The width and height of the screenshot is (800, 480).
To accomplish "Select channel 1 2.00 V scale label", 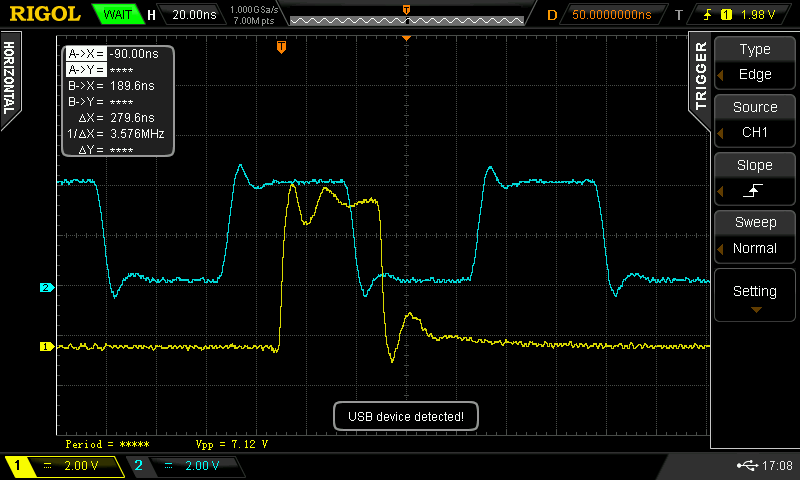I will click(81, 466).
